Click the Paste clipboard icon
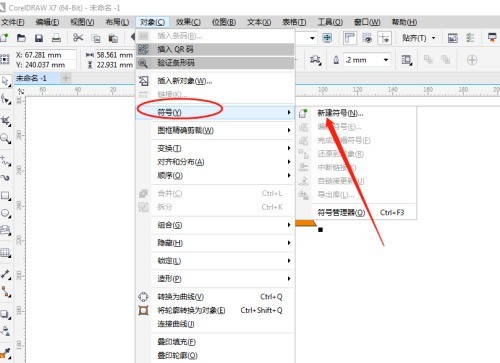Viewport: 500px width, 363px height. pyautogui.click(x=113, y=39)
